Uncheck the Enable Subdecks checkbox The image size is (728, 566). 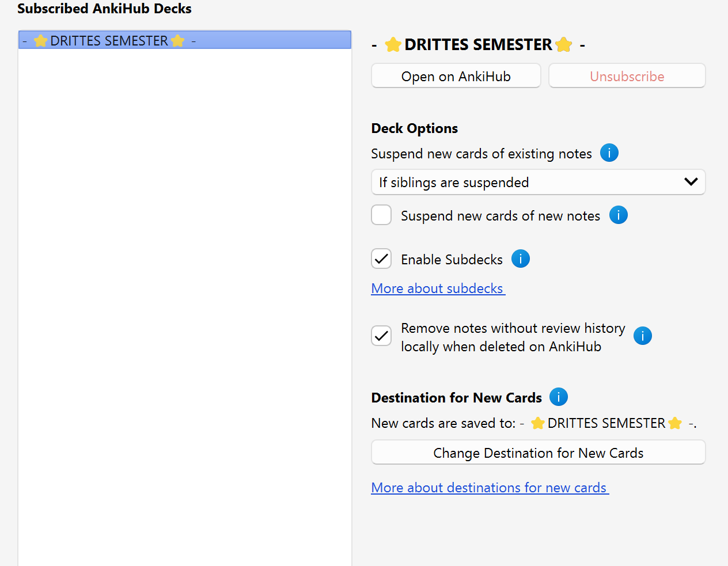381,259
